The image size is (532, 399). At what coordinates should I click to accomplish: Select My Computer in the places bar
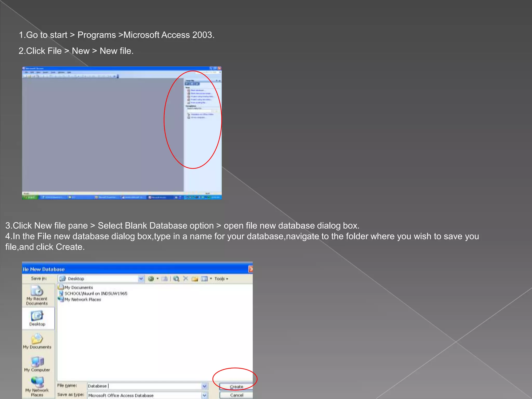click(x=37, y=364)
